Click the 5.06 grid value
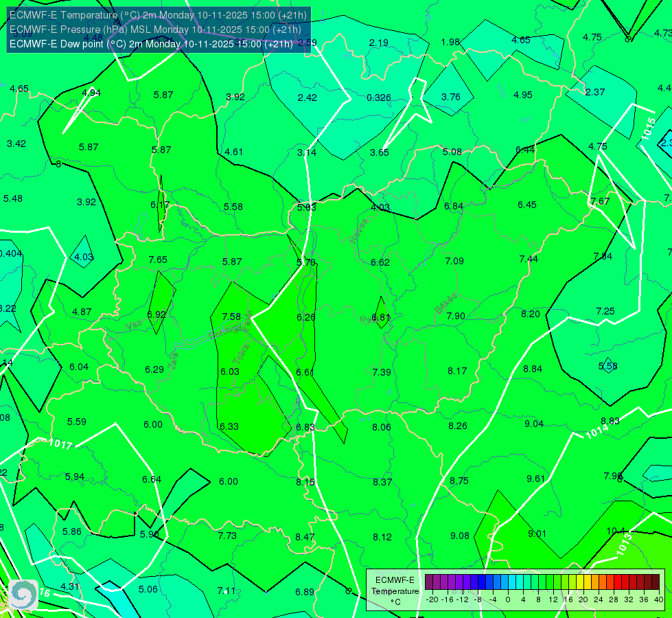The width and height of the screenshot is (672, 618). tap(148, 589)
